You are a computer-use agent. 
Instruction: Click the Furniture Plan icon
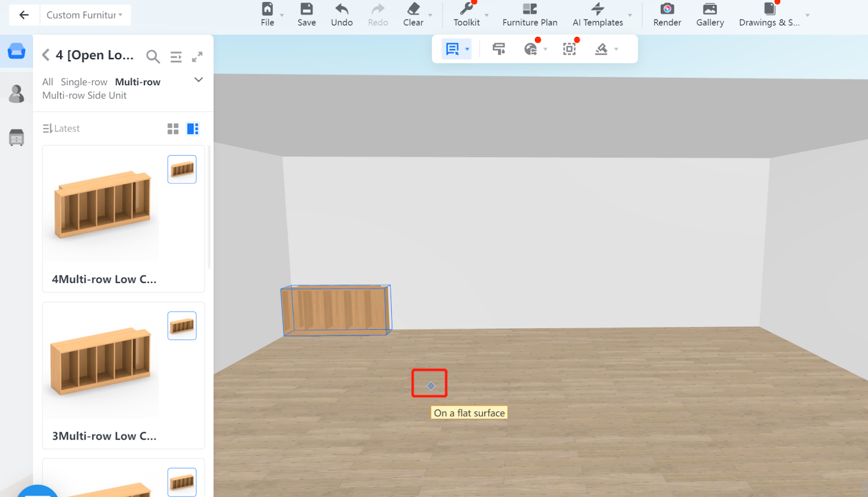click(529, 9)
